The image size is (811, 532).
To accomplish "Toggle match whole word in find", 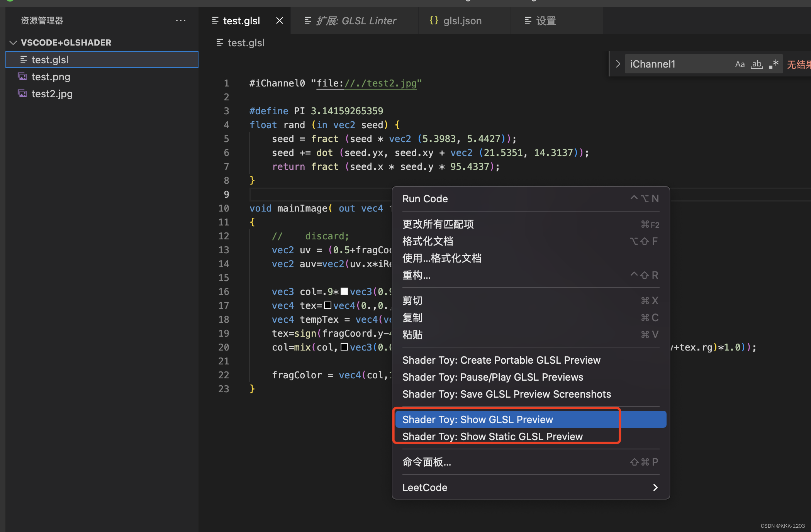I will (757, 64).
